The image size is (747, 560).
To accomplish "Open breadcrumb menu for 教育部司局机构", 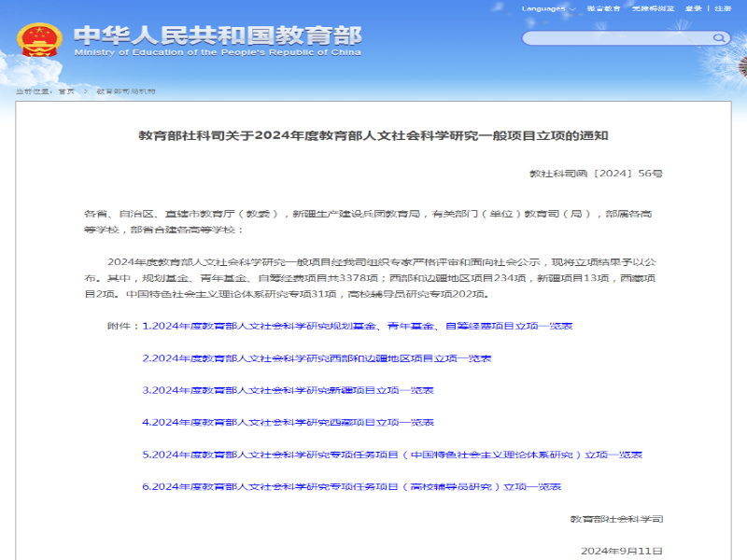I will pyautogui.click(x=126, y=91).
